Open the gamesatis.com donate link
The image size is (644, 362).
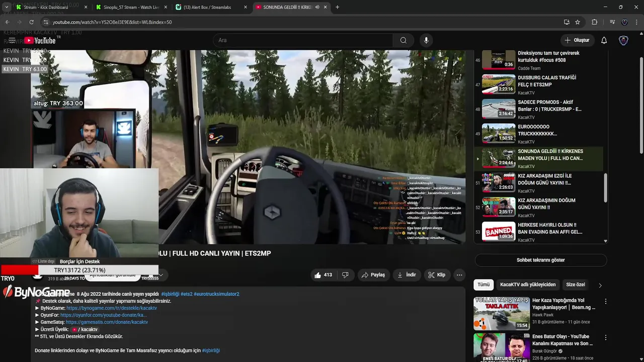[x=107, y=322]
